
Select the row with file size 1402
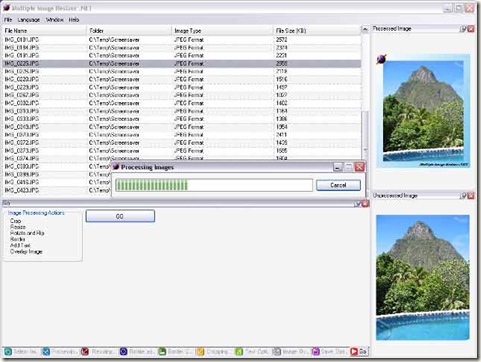(182, 103)
